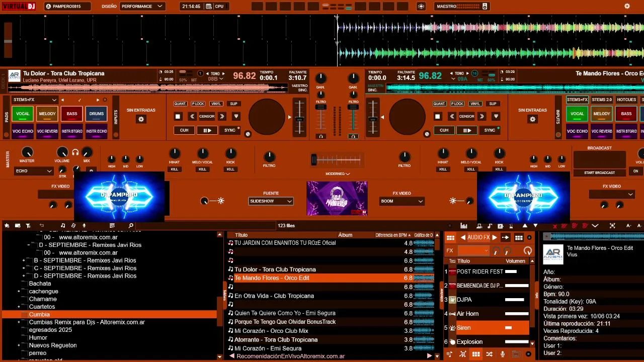Toggle left deck DRUMS stem pad
This screenshot has height=362, width=644.
point(97,114)
